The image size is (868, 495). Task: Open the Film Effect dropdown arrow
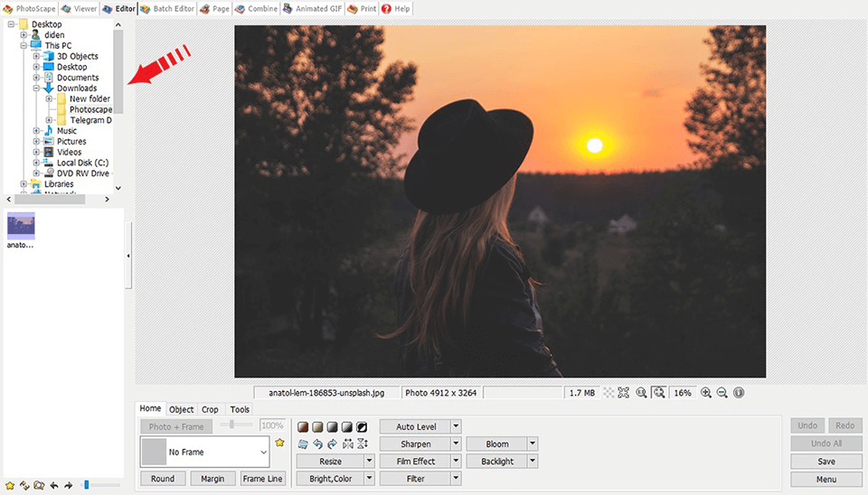456,461
